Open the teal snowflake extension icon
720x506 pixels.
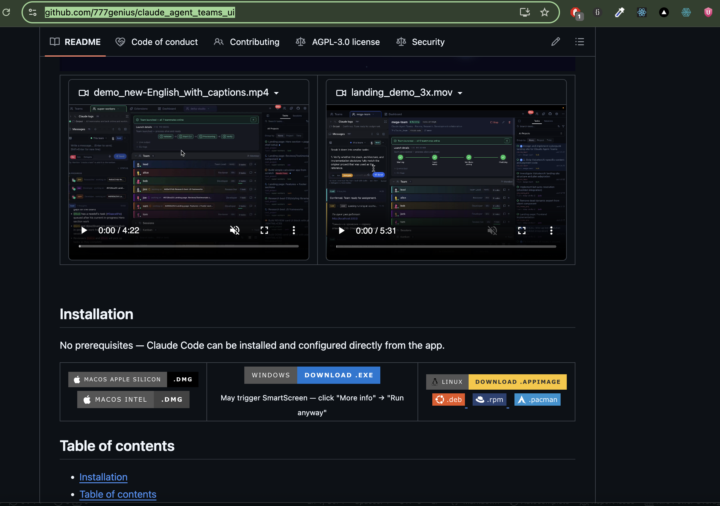tap(686, 12)
